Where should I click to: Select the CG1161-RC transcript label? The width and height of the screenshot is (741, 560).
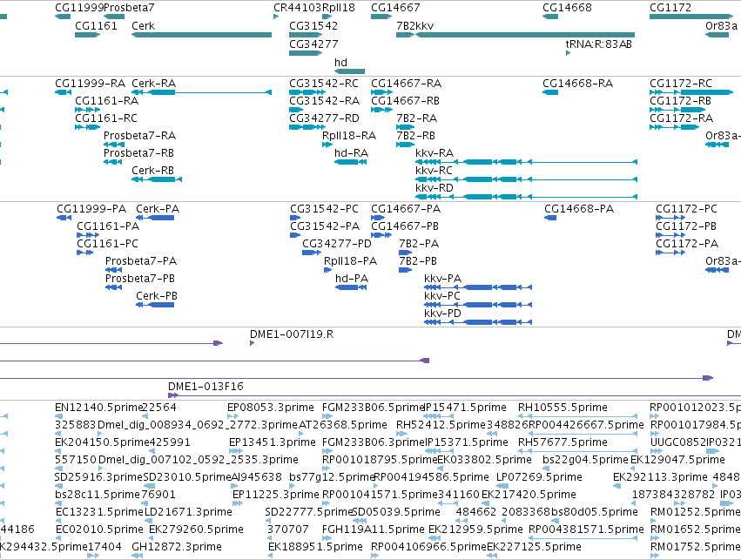tap(106, 118)
